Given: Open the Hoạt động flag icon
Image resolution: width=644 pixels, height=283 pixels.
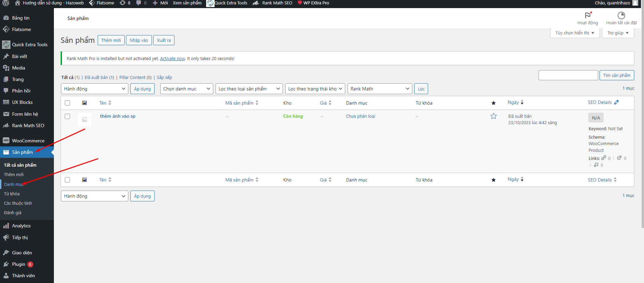Looking at the screenshot, I should [x=587, y=15].
